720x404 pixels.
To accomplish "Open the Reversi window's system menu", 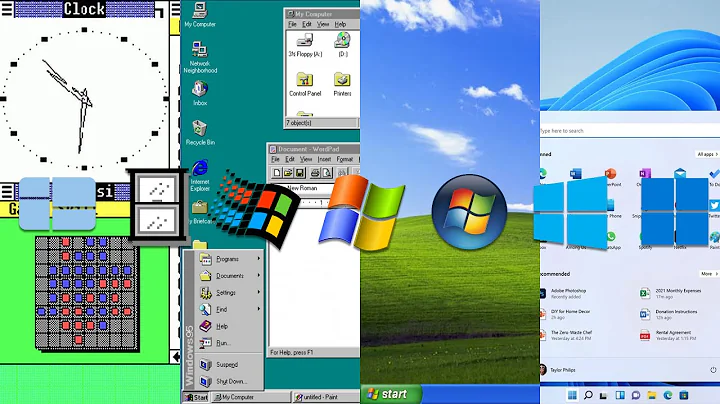I will coord(6,191).
